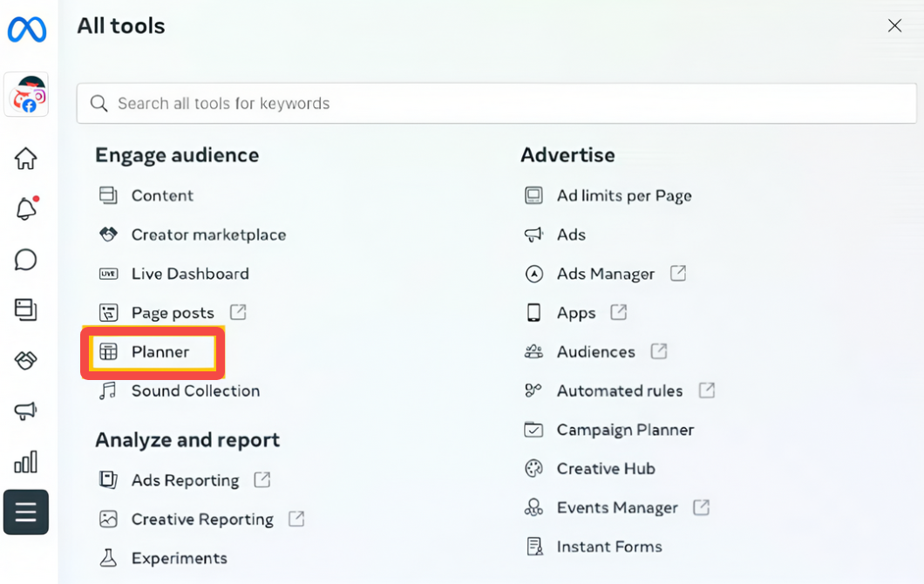Launch Campaign Planner
Viewport: 924px width, 584px height.
[625, 430]
